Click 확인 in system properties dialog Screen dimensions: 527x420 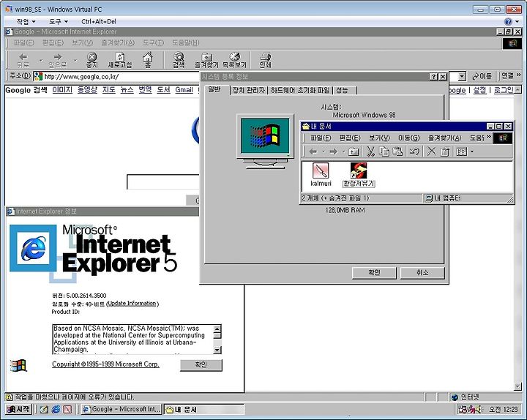click(x=374, y=272)
